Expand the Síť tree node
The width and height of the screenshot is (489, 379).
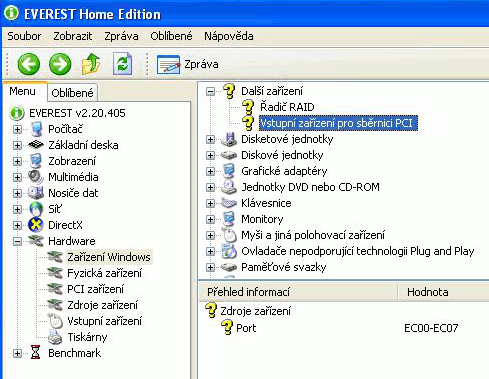pyautogui.click(x=17, y=209)
